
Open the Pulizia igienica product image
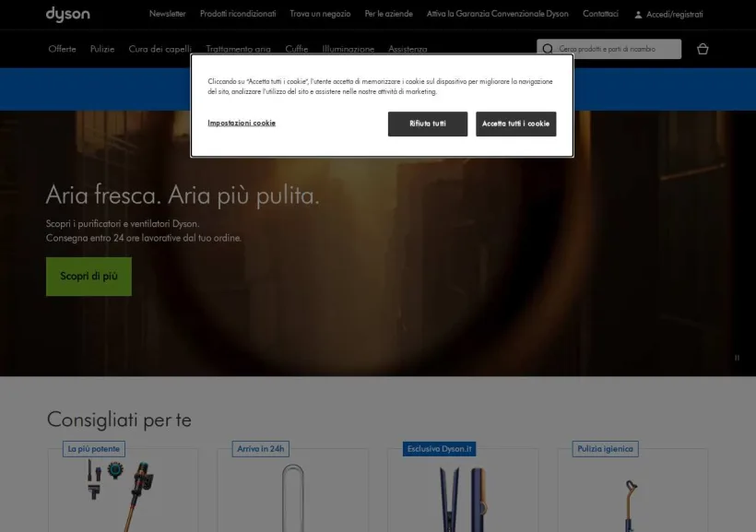(631, 505)
